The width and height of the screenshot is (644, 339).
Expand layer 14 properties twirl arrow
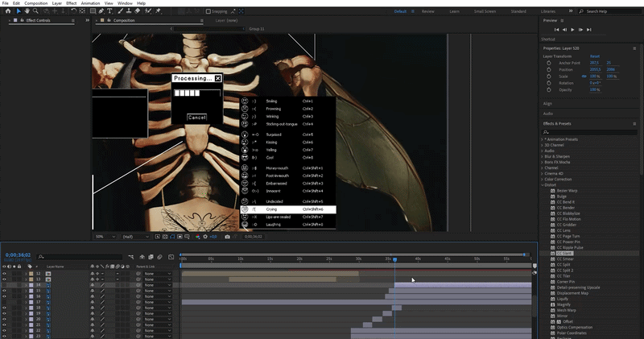point(26,285)
